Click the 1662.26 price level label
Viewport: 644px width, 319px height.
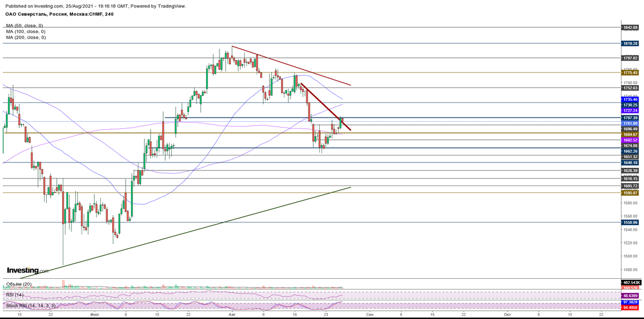tap(630, 151)
